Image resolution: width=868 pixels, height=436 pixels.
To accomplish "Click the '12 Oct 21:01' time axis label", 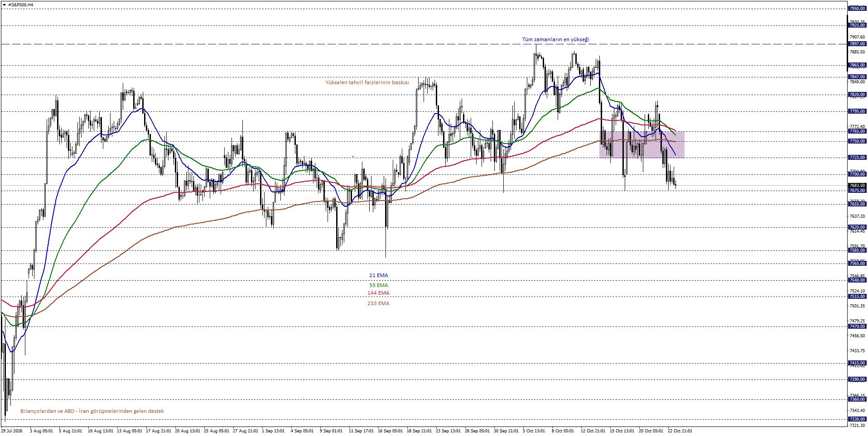I will coord(593,431).
